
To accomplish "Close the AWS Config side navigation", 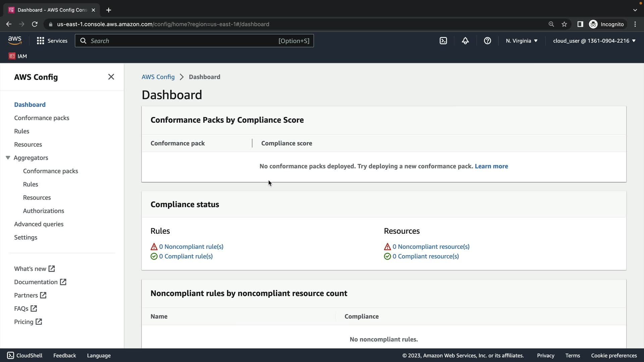I will 111,77.
